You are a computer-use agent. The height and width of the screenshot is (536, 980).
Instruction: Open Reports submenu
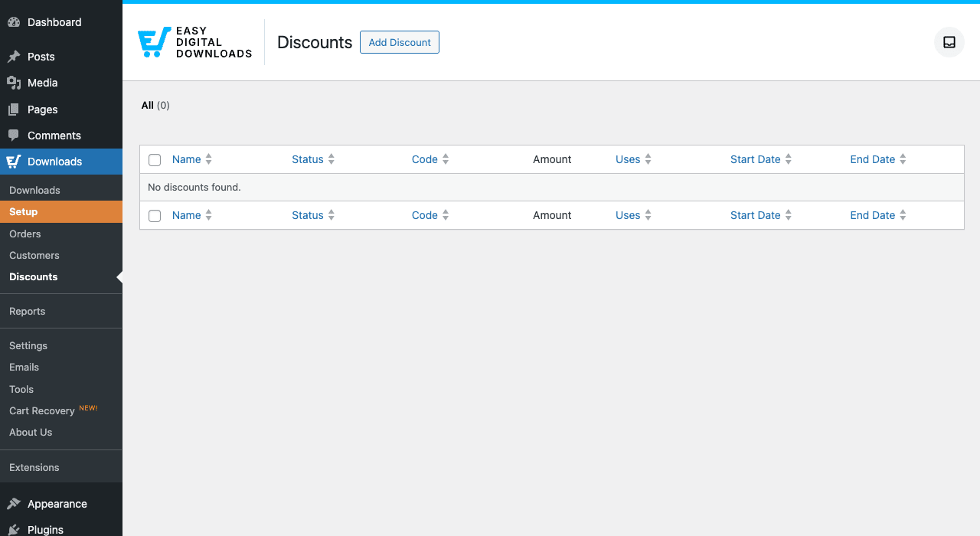click(x=61, y=311)
